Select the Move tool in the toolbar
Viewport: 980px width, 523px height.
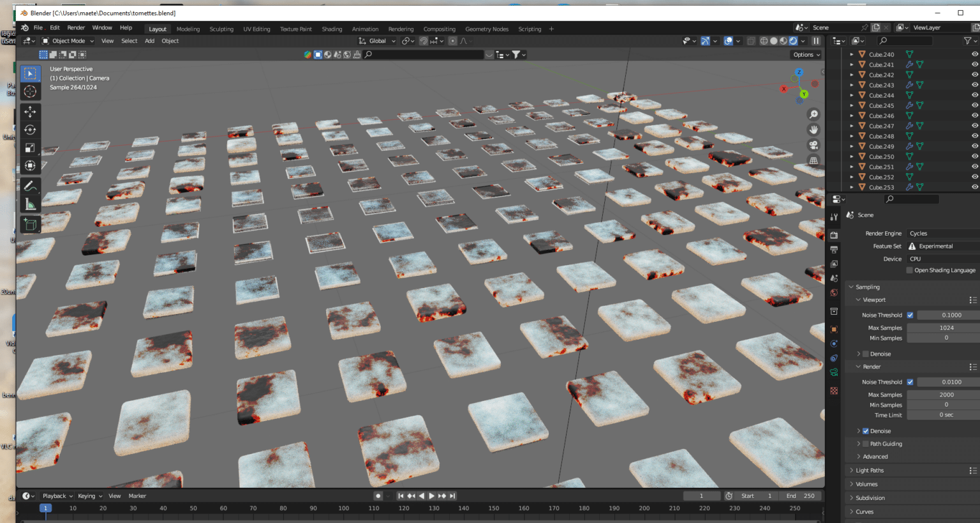coord(30,112)
